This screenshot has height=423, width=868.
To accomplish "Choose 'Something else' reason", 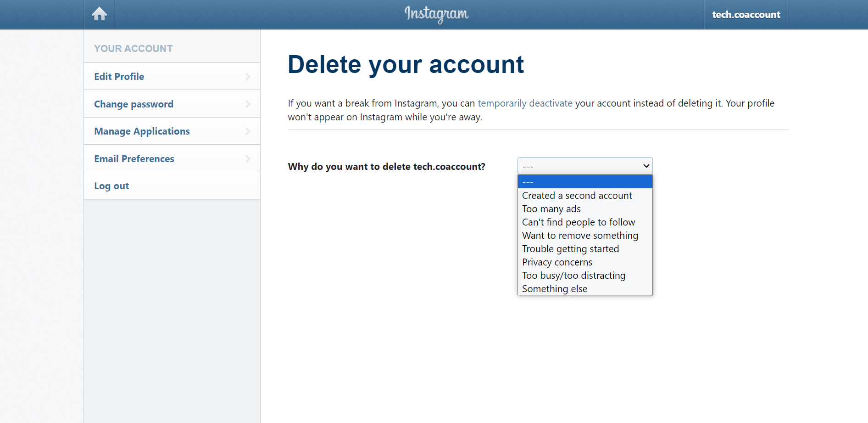I will pyautogui.click(x=585, y=289).
